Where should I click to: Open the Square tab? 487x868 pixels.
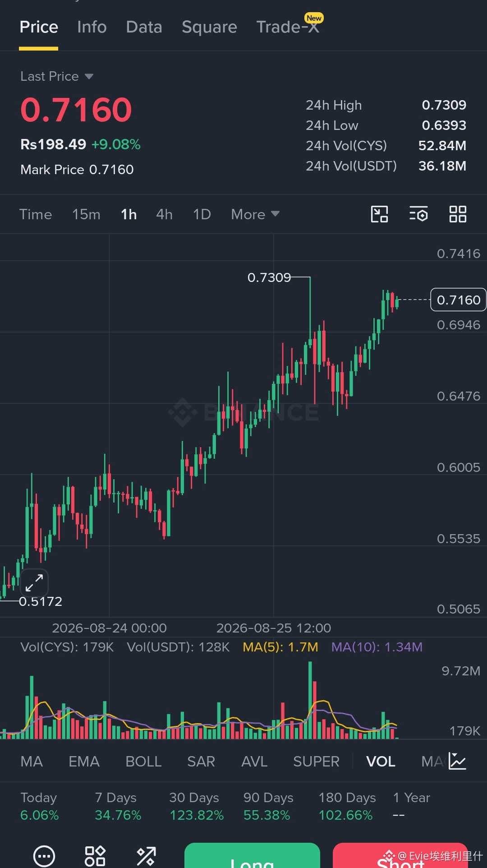pyautogui.click(x=209, y=27)
